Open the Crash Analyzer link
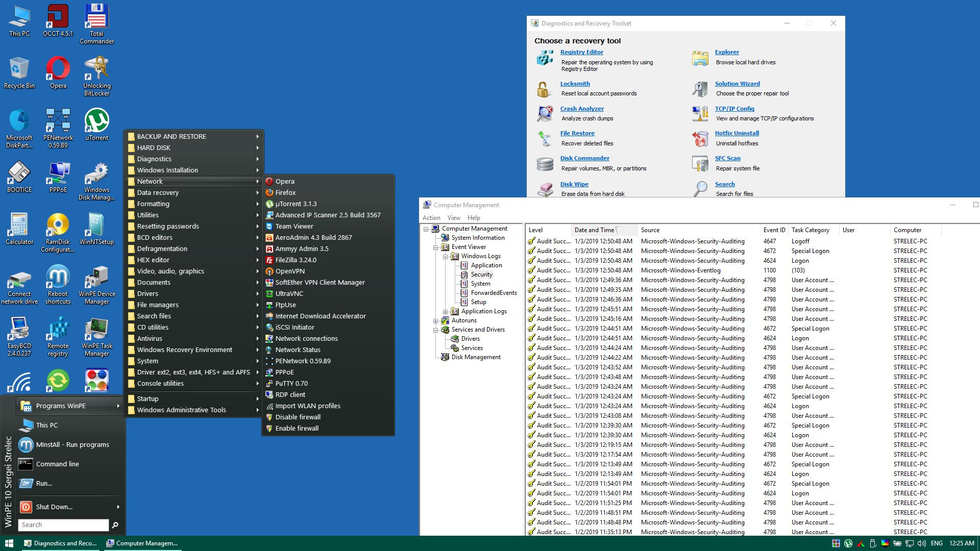 pyautogui.click(x=581, y=109)
